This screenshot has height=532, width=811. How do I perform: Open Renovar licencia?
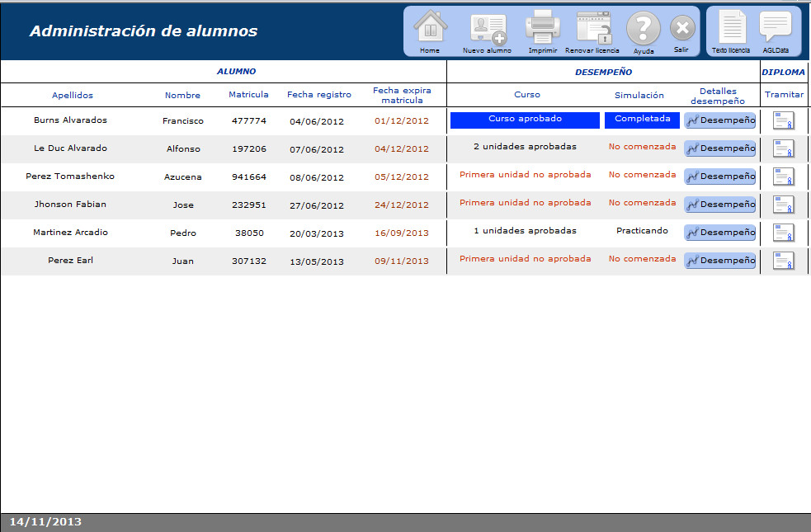pos(592,32)
